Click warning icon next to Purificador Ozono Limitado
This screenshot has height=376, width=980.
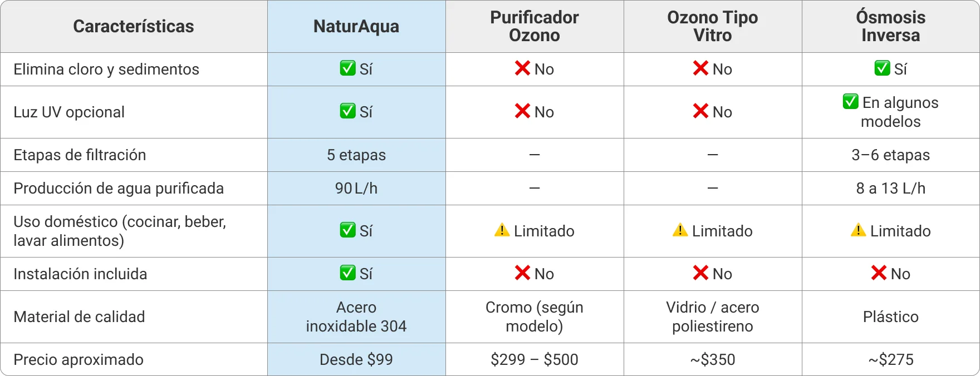coord(502,230)
